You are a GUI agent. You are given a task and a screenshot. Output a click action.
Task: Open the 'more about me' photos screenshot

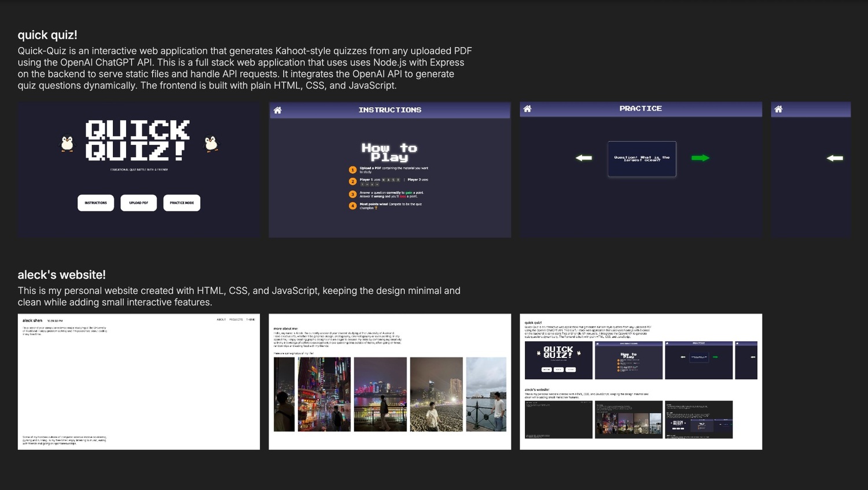390,382
